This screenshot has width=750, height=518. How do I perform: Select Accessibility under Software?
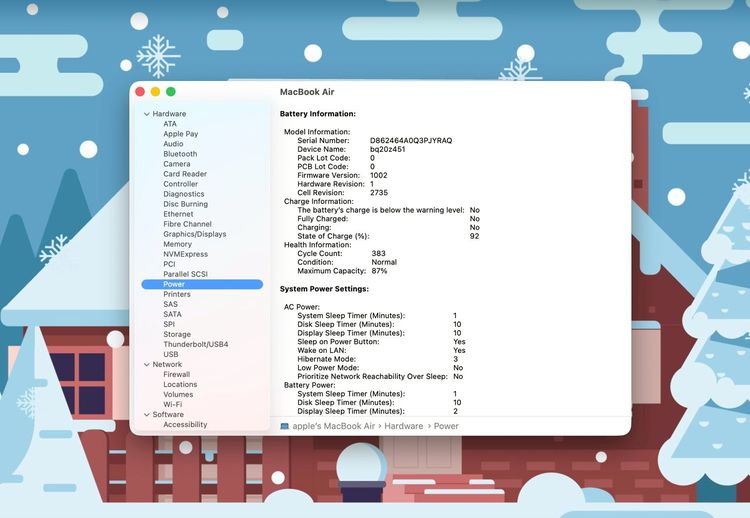(185, 425)
